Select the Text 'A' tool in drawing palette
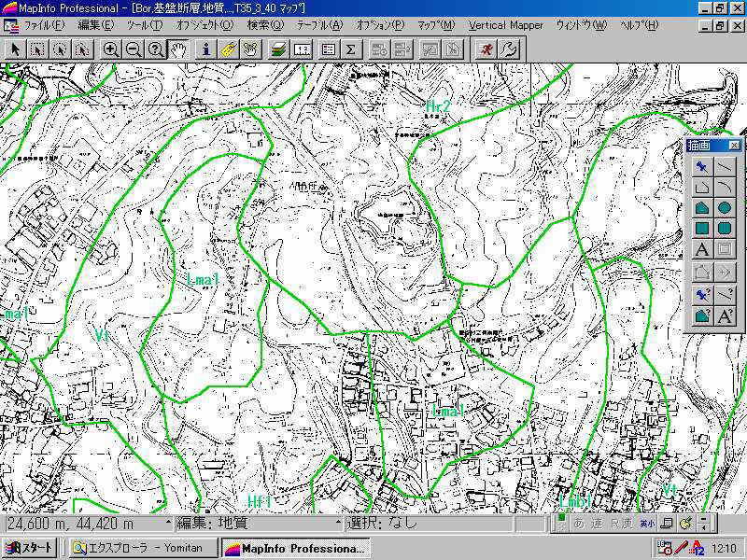747x560 pixels. (702, 250)
